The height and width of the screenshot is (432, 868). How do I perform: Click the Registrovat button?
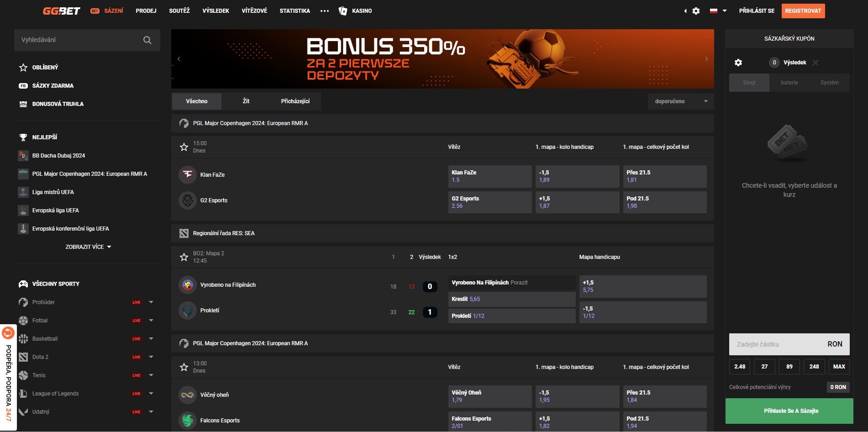[803, 11]
